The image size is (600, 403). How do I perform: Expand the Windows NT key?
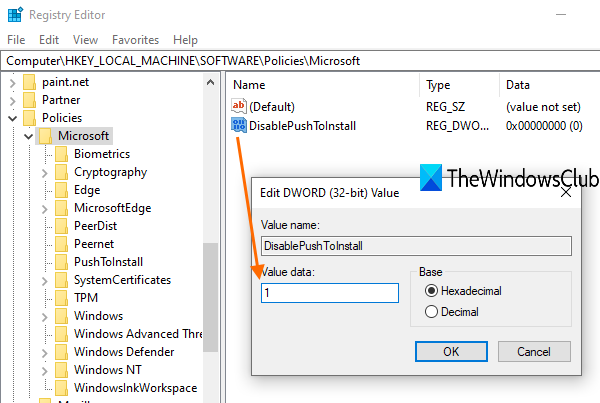pyautogui.click(x=45, y=371)
